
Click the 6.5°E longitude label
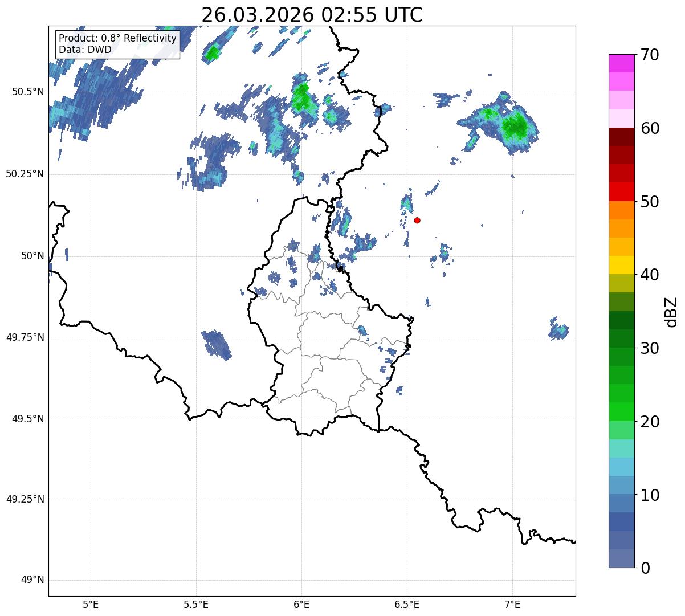tap(407, 604)
